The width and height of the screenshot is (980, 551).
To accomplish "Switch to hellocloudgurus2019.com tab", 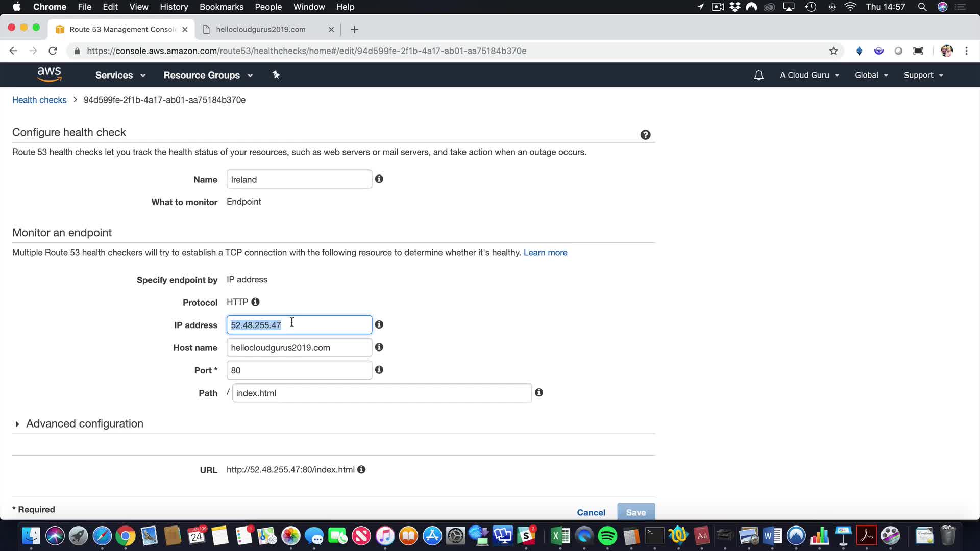I will [x=261, y=29].
